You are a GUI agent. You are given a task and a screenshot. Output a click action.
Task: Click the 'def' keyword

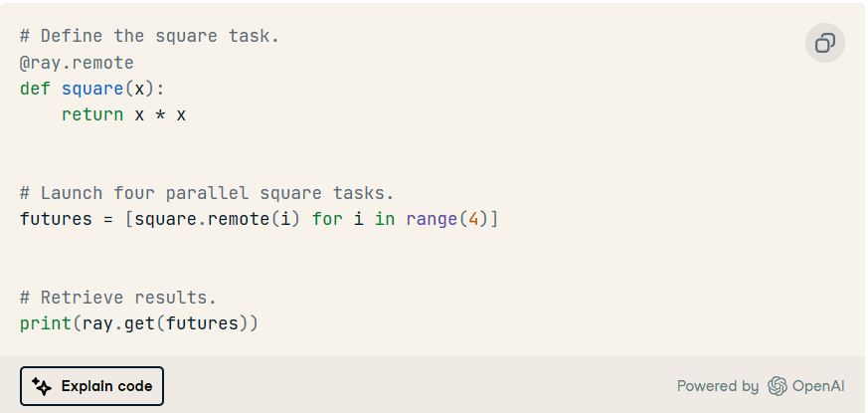35,89
